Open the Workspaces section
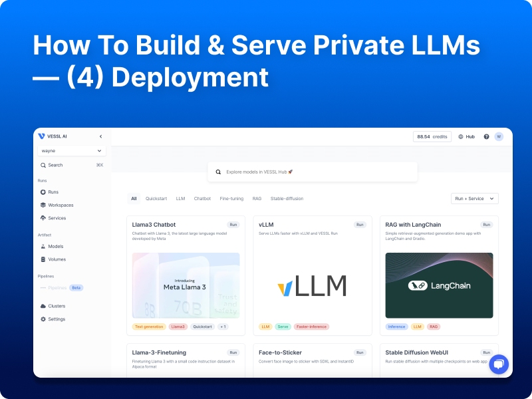Screen dimensions: 532x399 [61, 205]
